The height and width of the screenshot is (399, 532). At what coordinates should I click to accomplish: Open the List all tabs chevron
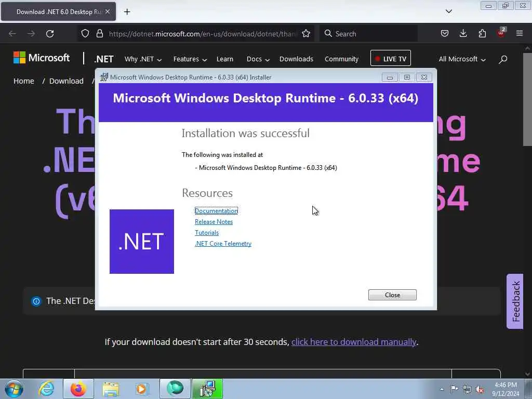448,11
